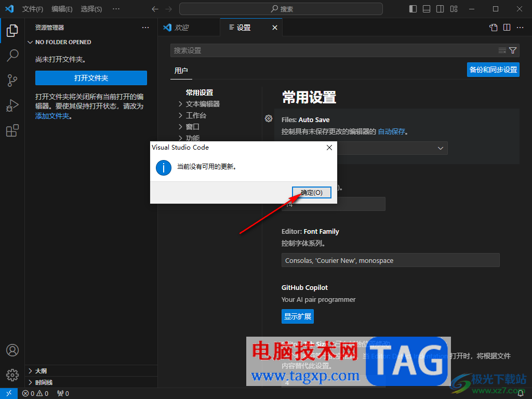This screenshot has width=532, height=399.
Task: Open the errors and warnings status indicator
Action: [35, 393]
